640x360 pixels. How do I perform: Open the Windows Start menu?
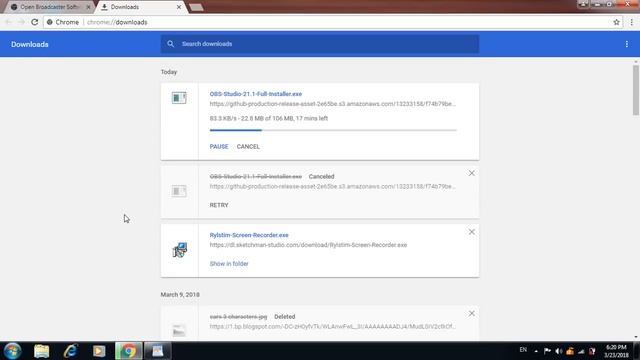[13, 351]
